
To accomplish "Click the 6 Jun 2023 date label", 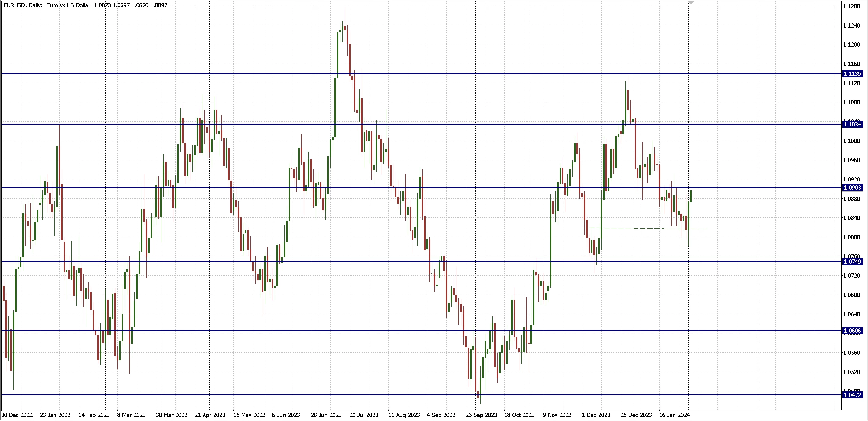I will coord(286,415).
